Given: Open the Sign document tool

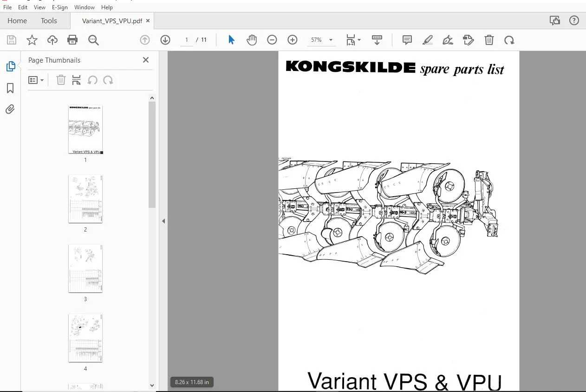Looking at the screenshot, I should 448,40.
